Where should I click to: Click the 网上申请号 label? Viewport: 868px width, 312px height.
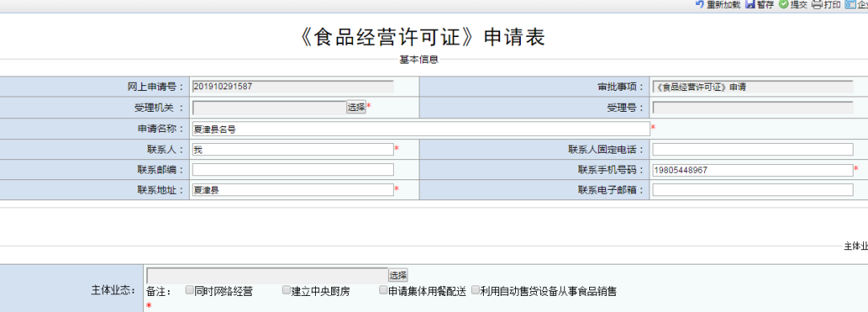coord(156,87)
